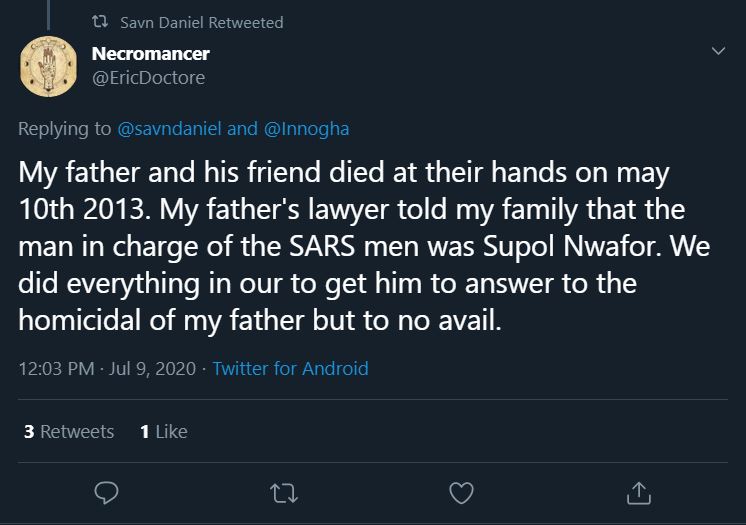
Task: Click the Replying to label
Action: point(65,129)
